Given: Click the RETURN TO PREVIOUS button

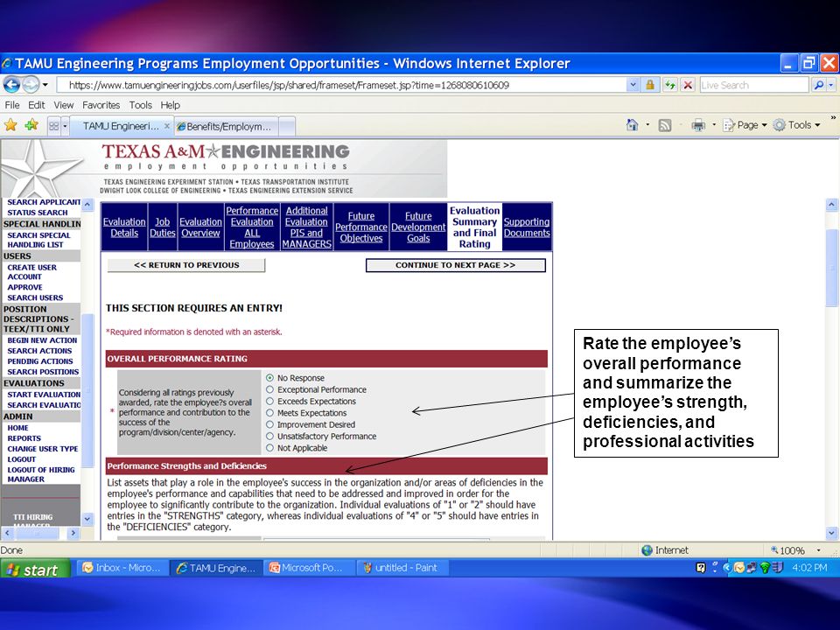Looking at the screenshot, I should click(186, 265).
